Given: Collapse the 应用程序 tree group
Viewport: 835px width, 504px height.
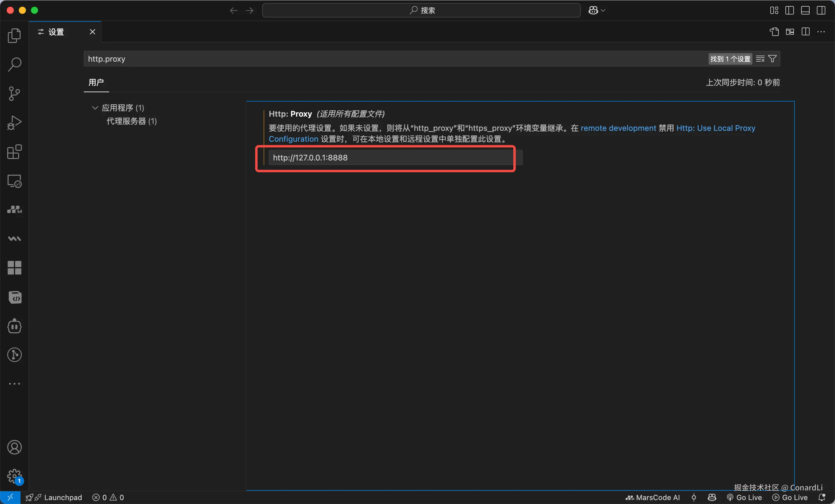Looking at the screenshot, I should point(95,108).
